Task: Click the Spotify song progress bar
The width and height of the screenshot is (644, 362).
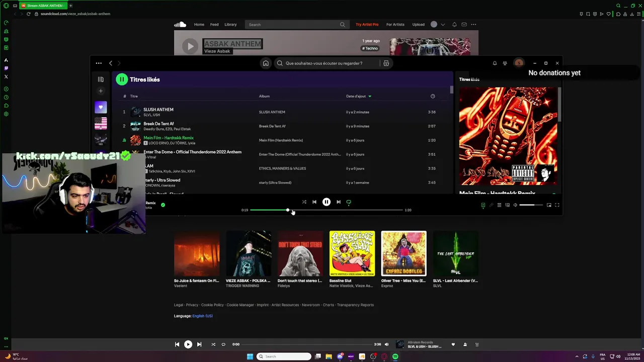Action: coord(327,210)
